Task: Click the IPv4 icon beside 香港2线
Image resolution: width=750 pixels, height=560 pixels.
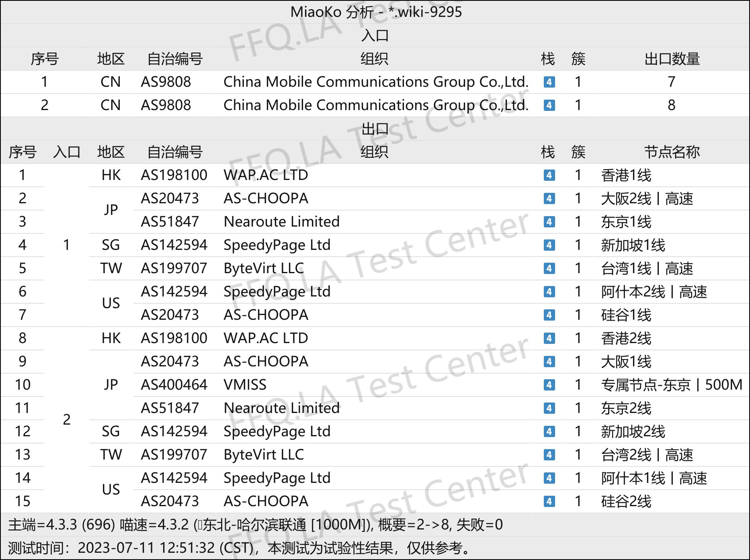Action: 549,338
